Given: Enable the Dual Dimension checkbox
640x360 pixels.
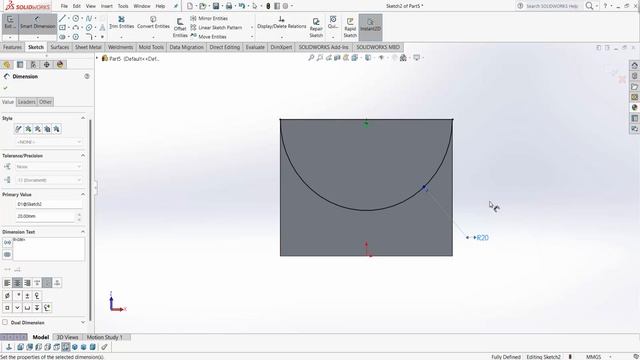Looking at the screenshot, I should coord(5,322).
